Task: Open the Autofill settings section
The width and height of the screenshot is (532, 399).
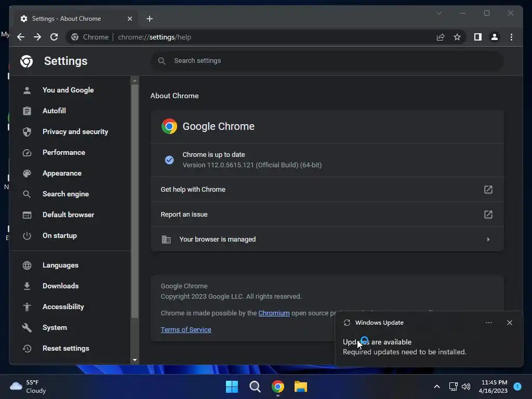Action: point(54,111)
